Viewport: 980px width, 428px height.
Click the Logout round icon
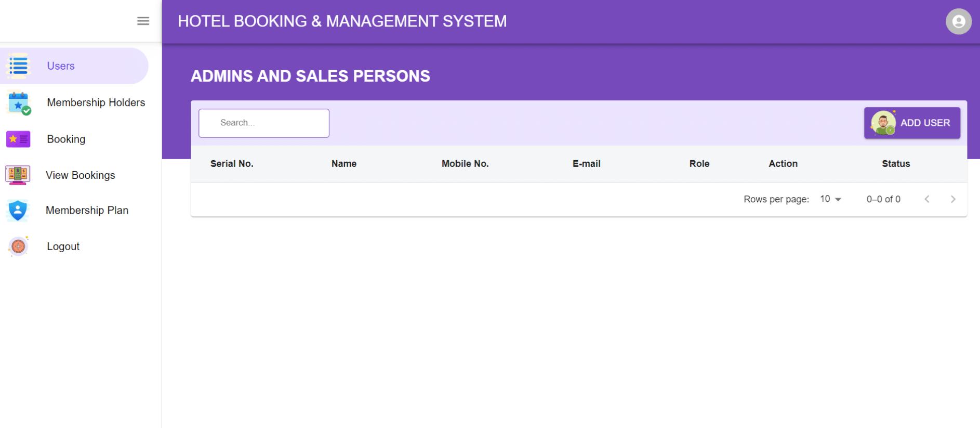[18, 246]
